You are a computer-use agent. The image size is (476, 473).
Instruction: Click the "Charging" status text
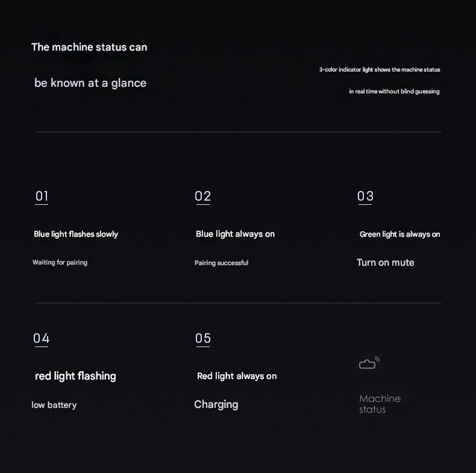216,404
